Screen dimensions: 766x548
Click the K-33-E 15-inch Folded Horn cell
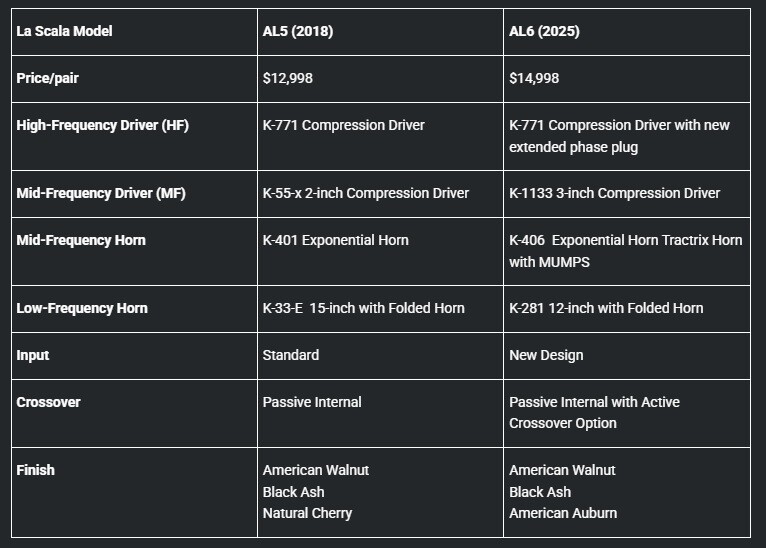click(x=380, y=309)
